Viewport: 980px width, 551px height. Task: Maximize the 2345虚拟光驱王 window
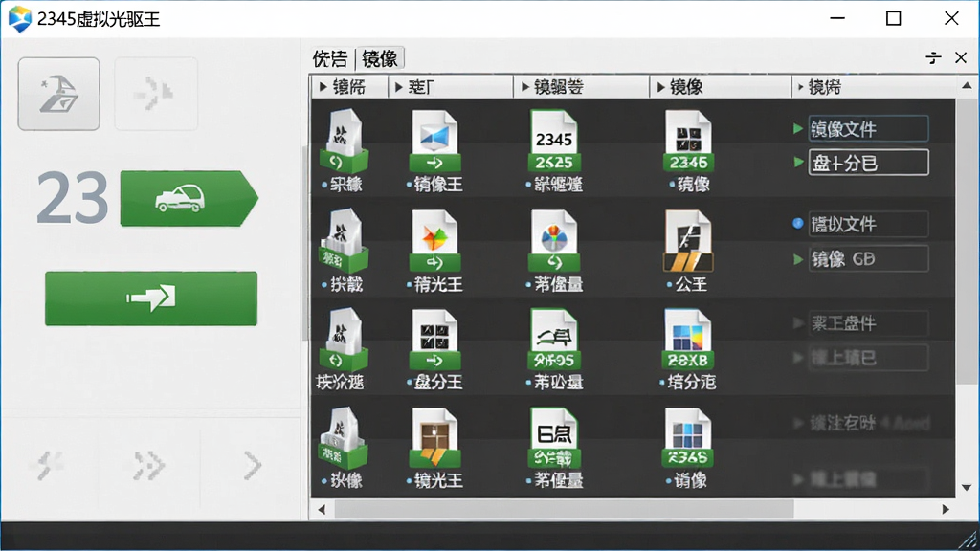[894, 18]
